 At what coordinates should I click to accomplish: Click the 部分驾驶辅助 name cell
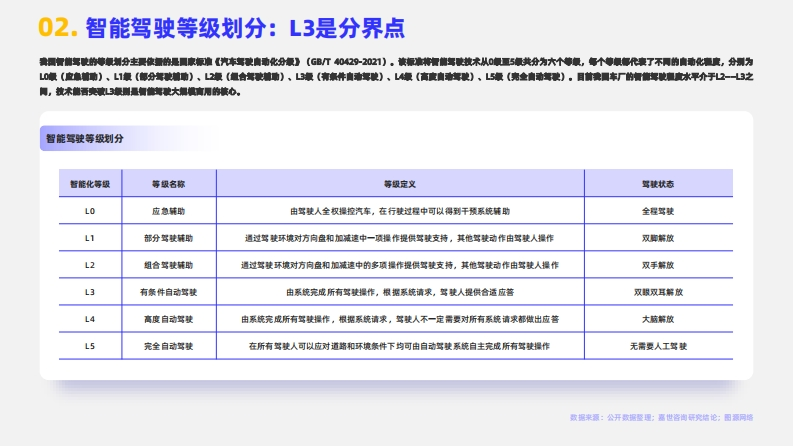pyautogui.click(x=168, y=238)
